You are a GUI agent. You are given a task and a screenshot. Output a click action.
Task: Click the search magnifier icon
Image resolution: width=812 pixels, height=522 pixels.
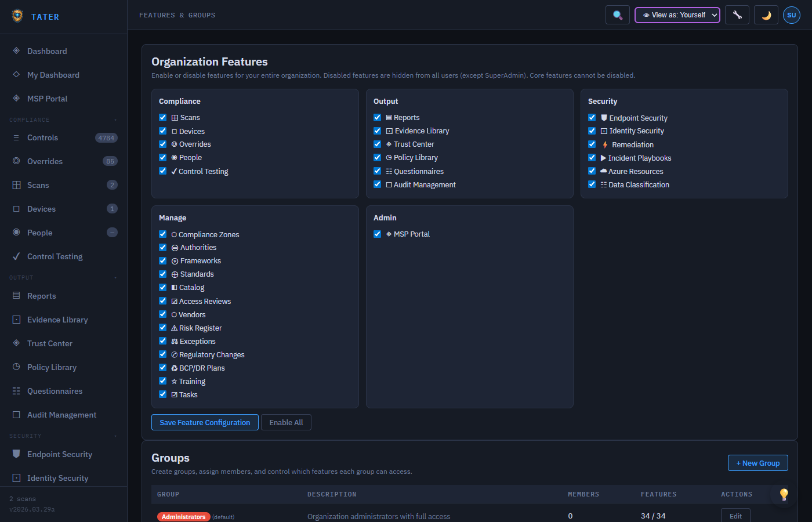pos(618,15)
